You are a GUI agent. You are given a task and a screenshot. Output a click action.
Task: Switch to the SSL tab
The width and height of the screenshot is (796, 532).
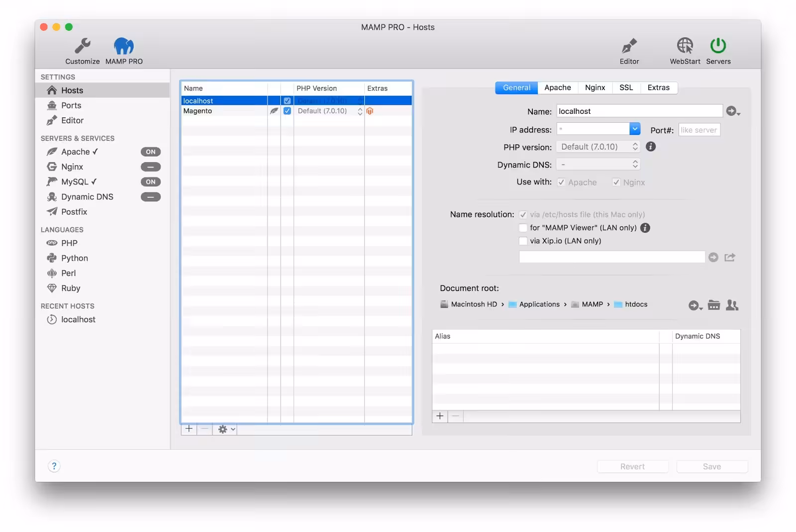click(x=626, y=88)
